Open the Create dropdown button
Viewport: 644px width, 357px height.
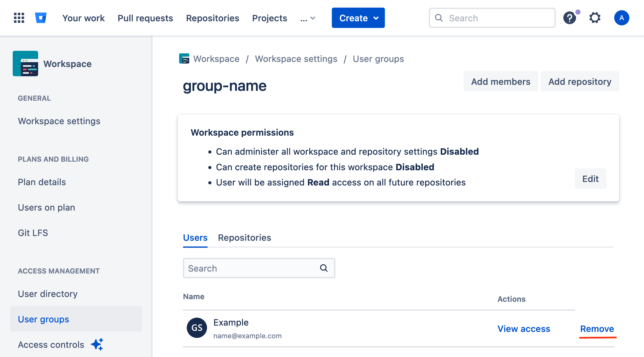click(358, 18)
